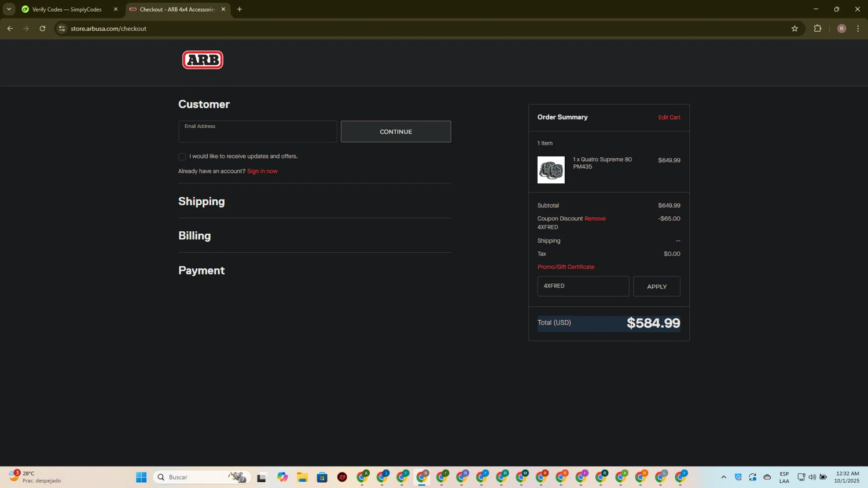
Task: Select the Checkout - ARB 4x4 tab
Action: (x=176, y=9)
